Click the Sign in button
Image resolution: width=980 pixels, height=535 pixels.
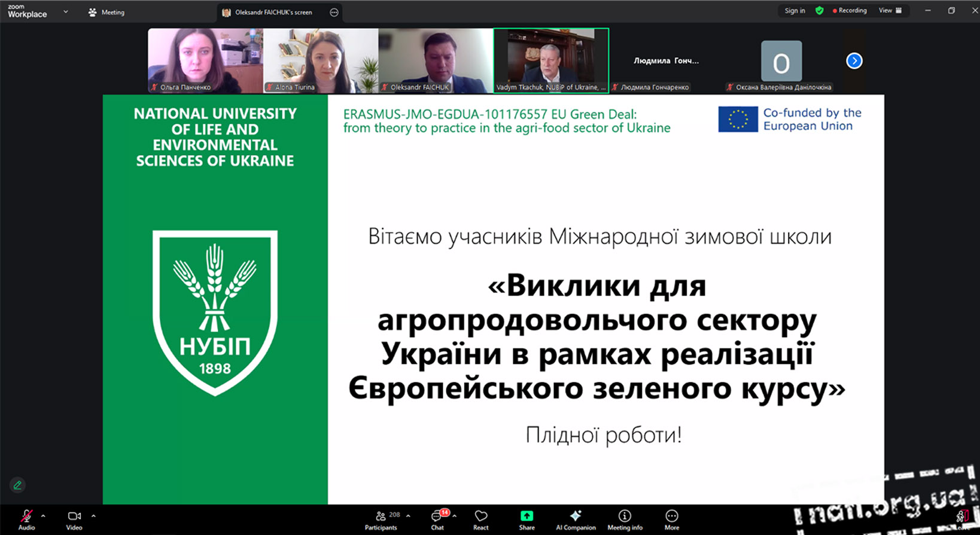pos(795,11)
